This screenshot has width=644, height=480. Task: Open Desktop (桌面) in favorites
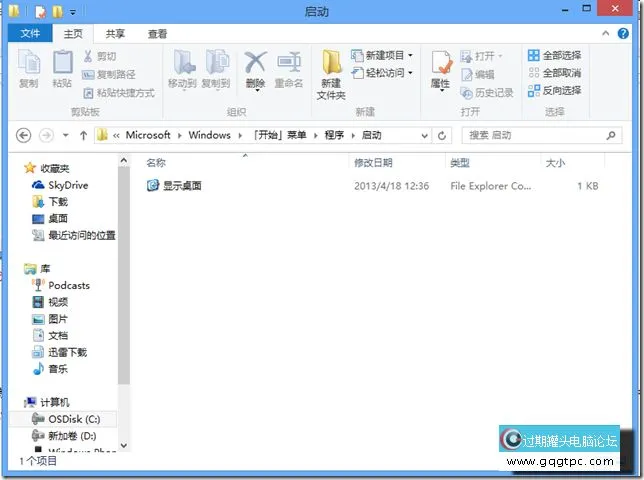click(50, 218)
